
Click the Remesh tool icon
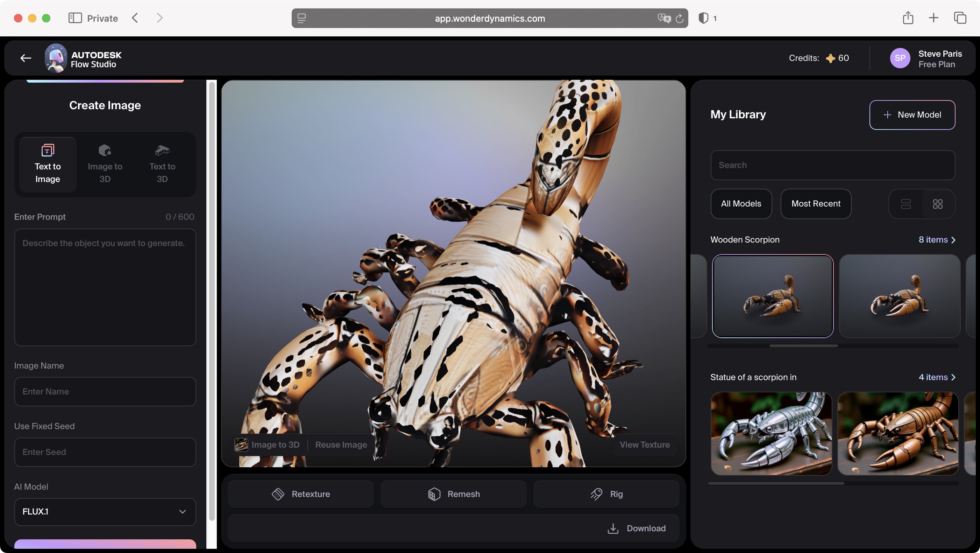(434, 493)
